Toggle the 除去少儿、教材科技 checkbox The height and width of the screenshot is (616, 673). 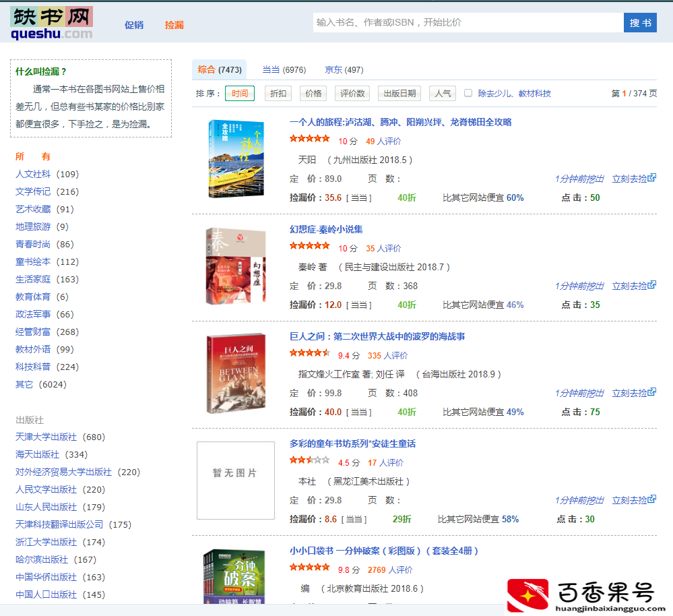click(468, 93)
